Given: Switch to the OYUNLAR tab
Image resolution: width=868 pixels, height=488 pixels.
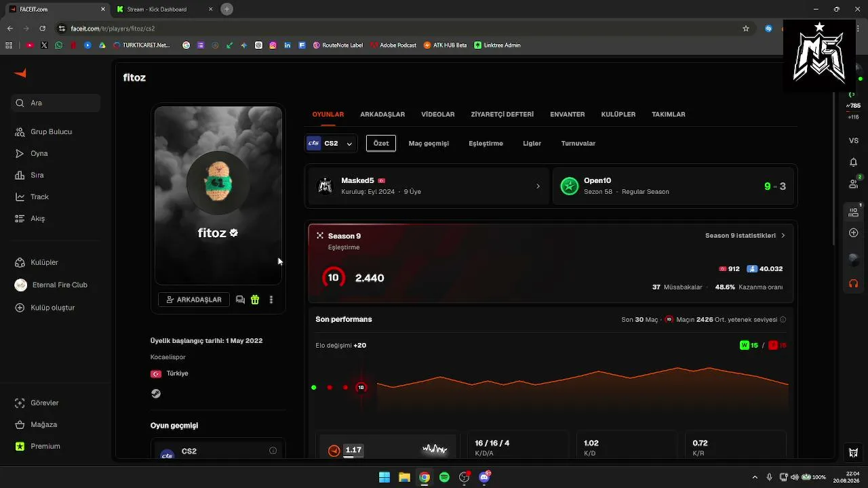Looking at the screenshot, I should coord(328,115).
